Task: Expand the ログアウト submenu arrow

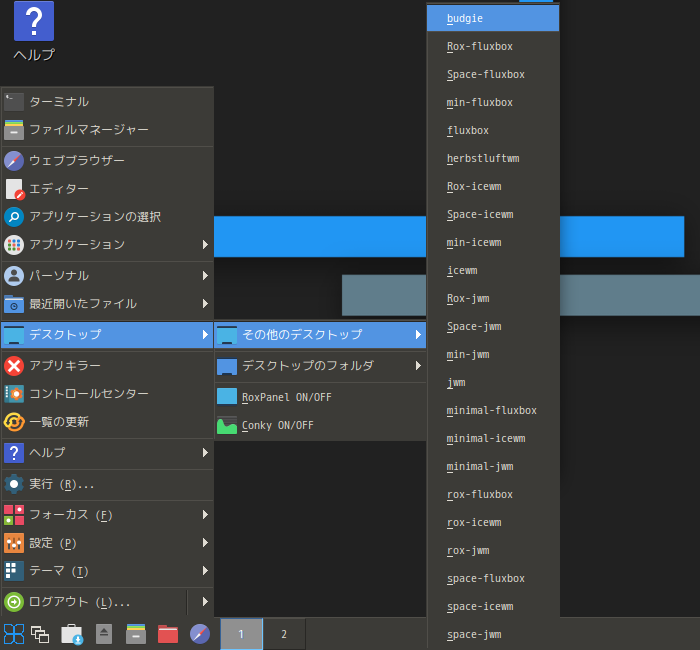Action: click(x=205, y=602)
